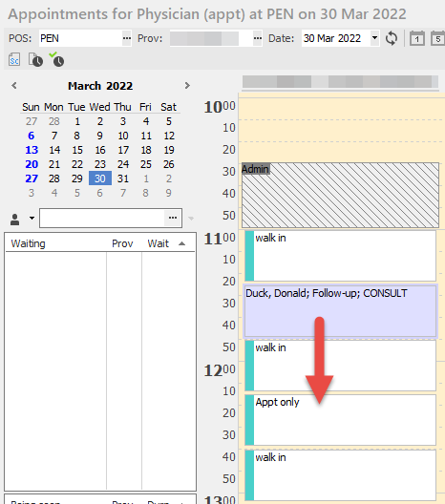Open Duck, Donald Follow-up CONSULT appointment

coord(340,311)
